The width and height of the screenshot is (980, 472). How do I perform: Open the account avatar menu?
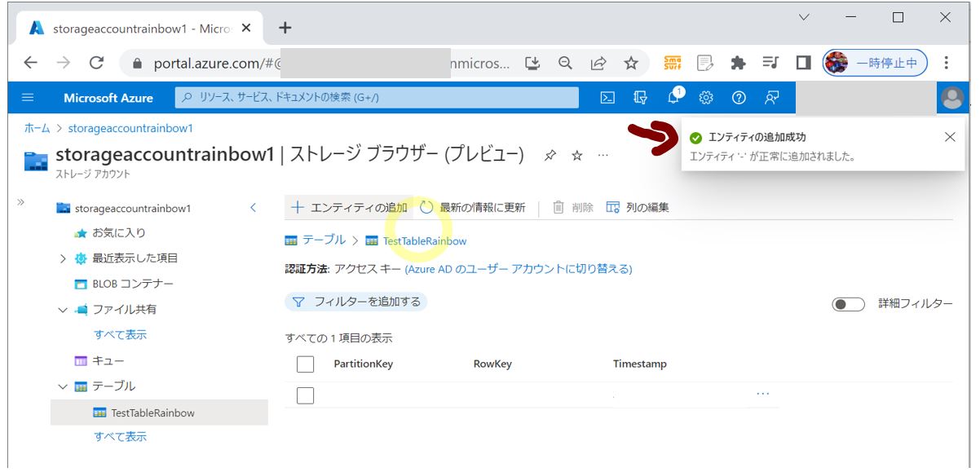point(951,98)
